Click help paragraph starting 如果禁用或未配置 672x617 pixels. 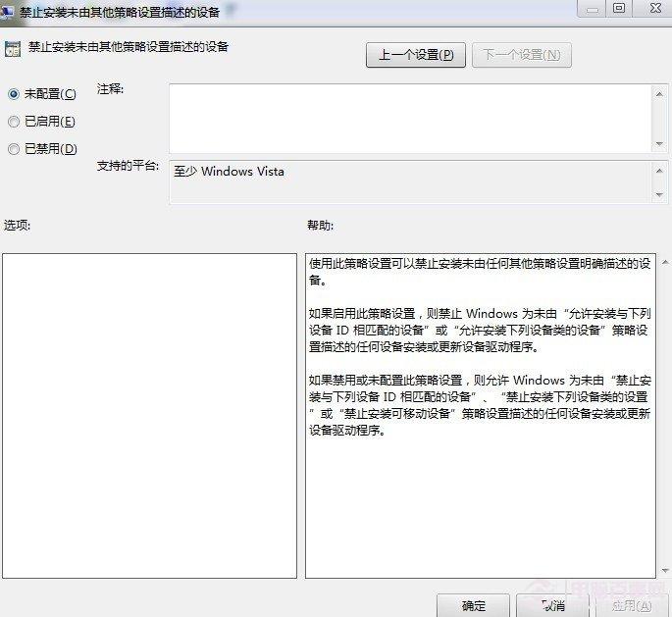click(480, 405)
